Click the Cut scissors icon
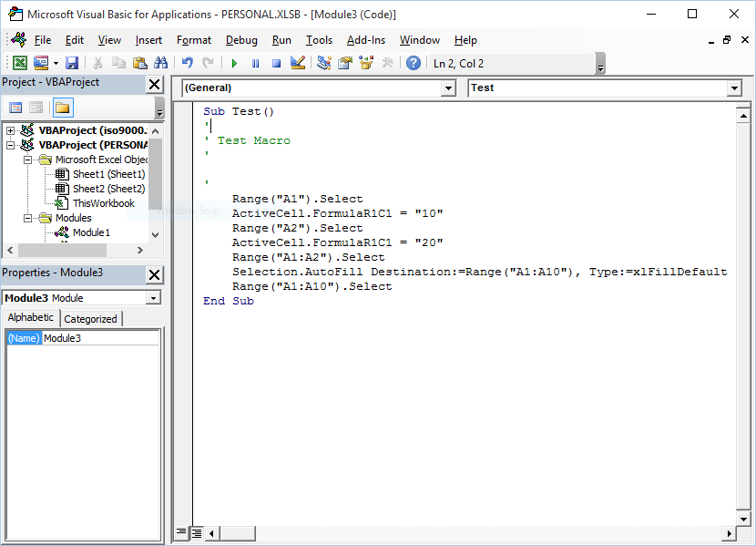This screenshot has width=756, height=546. [97, 63]
